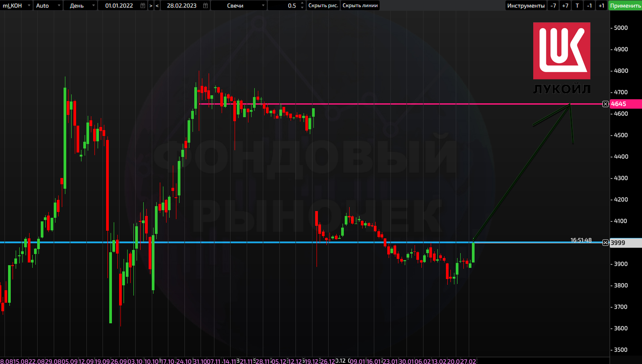Open the Инструменты tools menu

point(526,5)
